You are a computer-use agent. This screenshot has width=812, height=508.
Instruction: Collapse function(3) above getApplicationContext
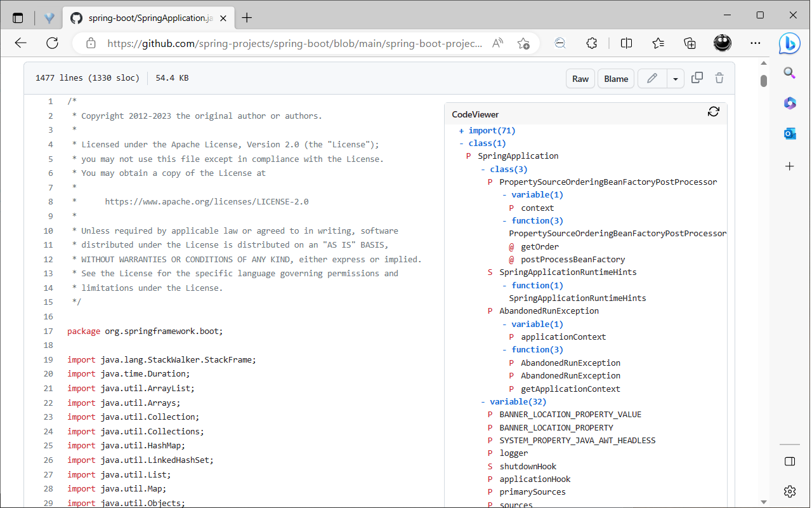point(533,349)
